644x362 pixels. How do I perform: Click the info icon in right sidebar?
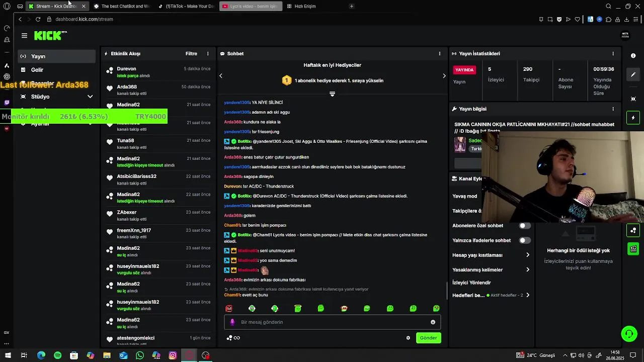click(x=633, y=56)
